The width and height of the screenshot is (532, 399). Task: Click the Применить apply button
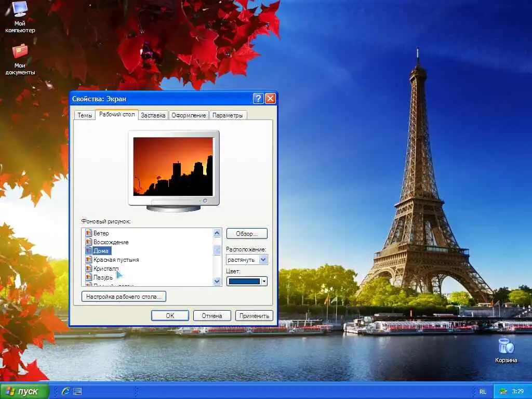click(x=254, y=315)
